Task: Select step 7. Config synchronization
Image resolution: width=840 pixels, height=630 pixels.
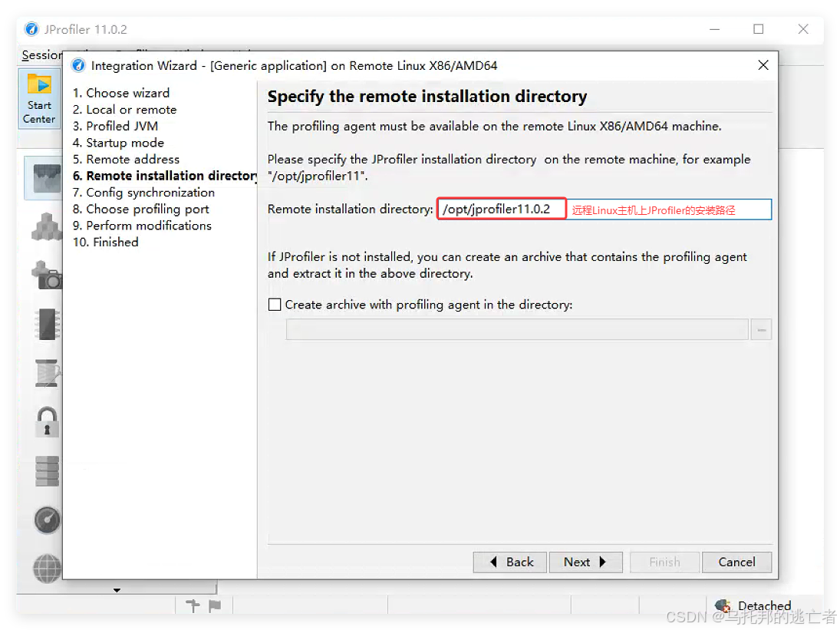Action: tap(143, 193)
